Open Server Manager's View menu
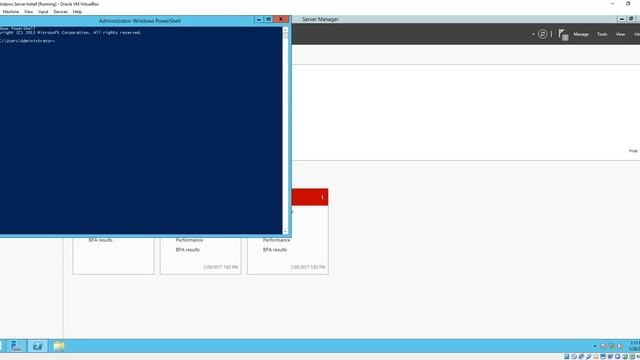The image size is (640, 360). point(620,34)
